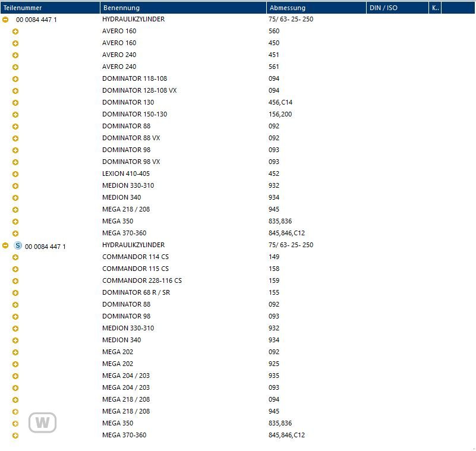This screenshot has height=451, width=476.
Task: Sort by the Teilenummer column header
Action: point(50,8)
